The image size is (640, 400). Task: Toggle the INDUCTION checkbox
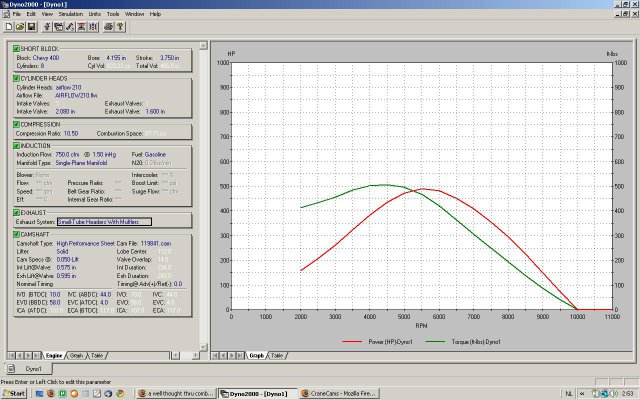[x=16, y=145]
